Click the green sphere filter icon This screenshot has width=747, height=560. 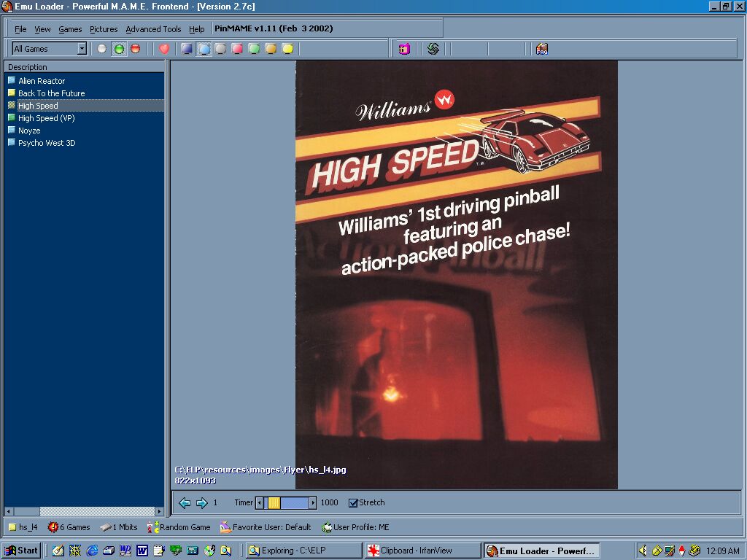point(119,49)
